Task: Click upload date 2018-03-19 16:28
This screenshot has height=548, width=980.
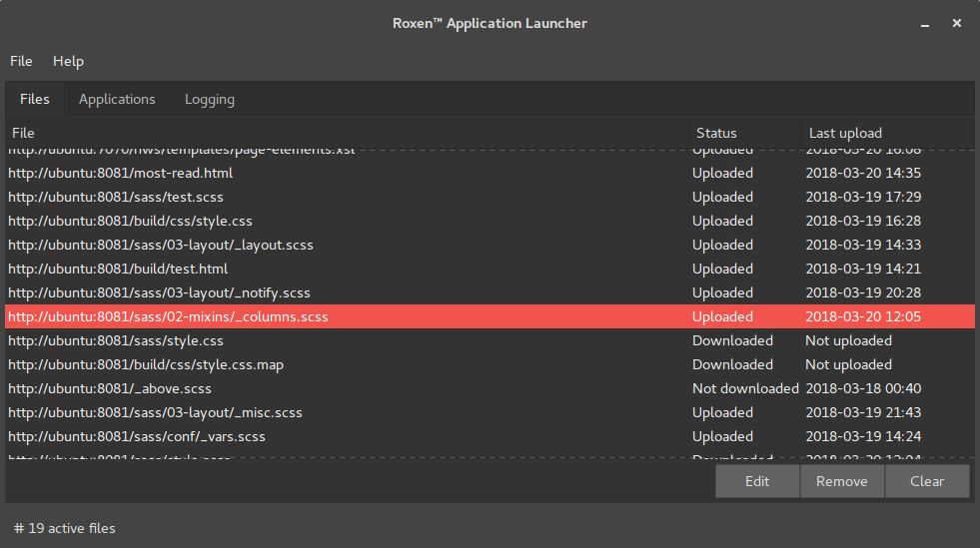Action: [863, 221]
